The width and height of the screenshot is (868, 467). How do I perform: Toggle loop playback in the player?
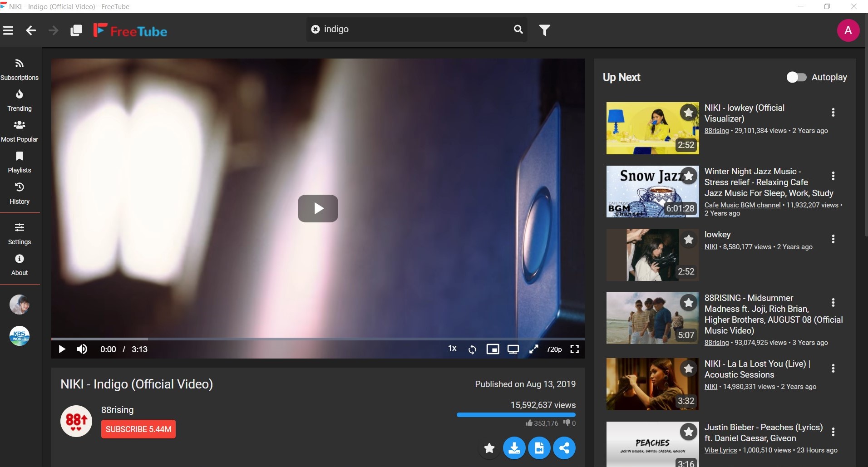coord(473,349)
